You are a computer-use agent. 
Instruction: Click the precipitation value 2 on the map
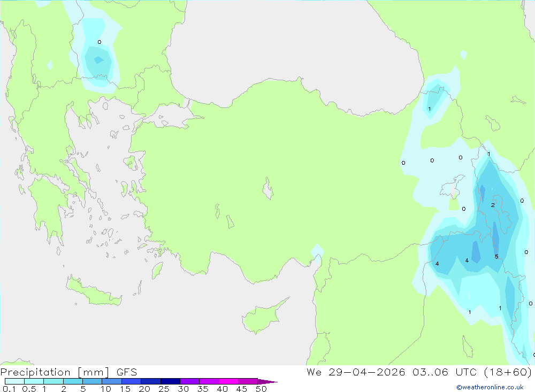point(493,205)
